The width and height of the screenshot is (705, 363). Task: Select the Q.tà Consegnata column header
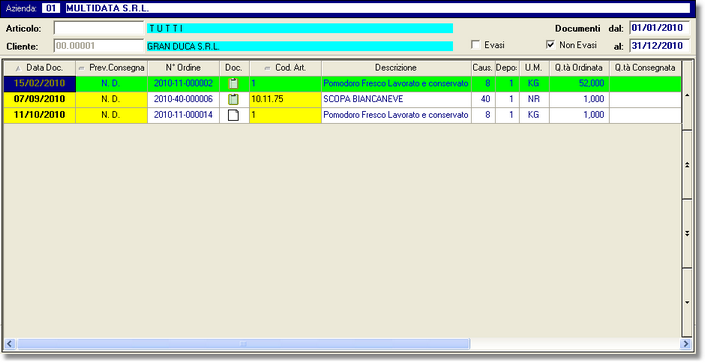pyautogui.click(x=645, y=68)
